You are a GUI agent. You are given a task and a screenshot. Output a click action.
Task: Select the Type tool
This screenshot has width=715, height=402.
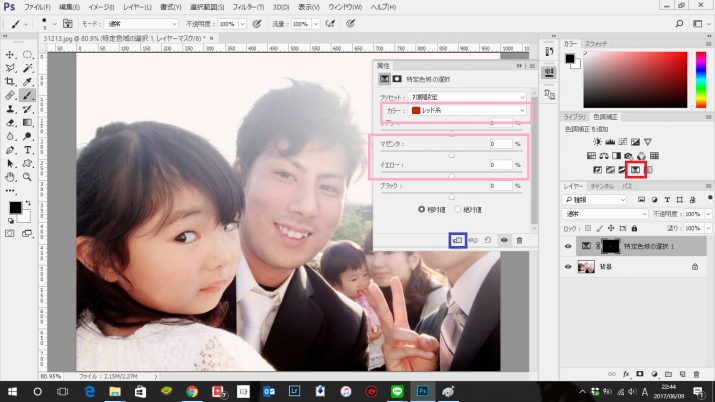point(28,149)
